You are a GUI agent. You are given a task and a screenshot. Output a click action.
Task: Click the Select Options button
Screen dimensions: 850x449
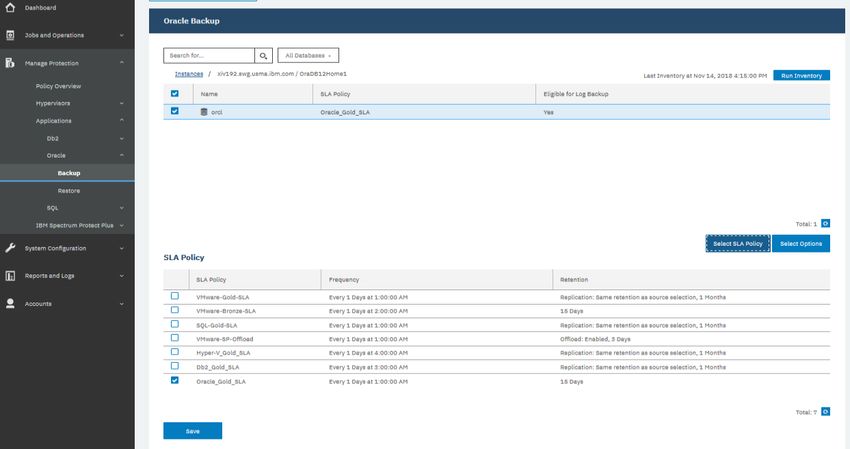click(801, 243)
